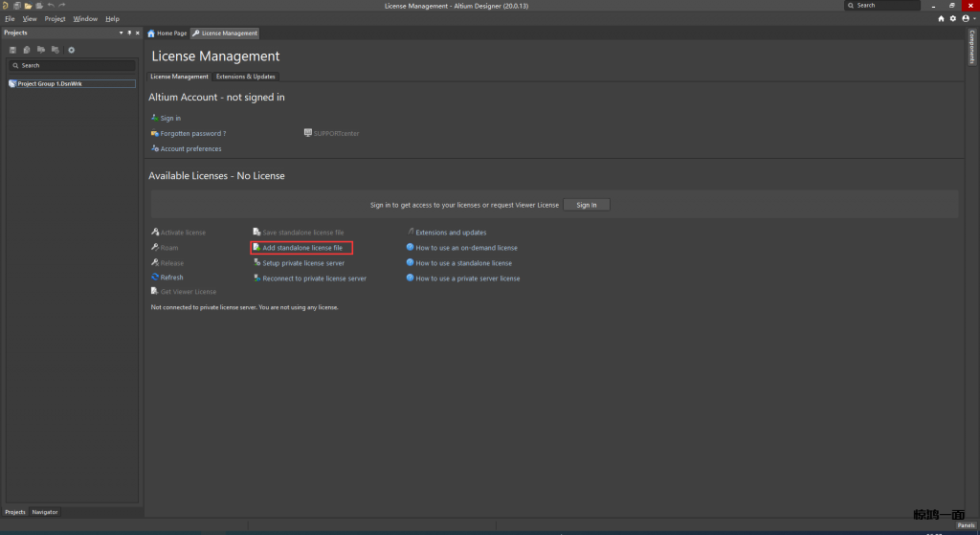Select Project Group 1.DsnWrk in tree
The height and width of the screenshot is (535, 980).
[x=48, y=83]
